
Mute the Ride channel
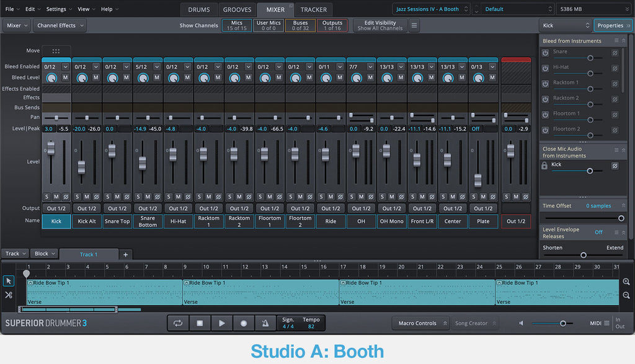(331, 197)
